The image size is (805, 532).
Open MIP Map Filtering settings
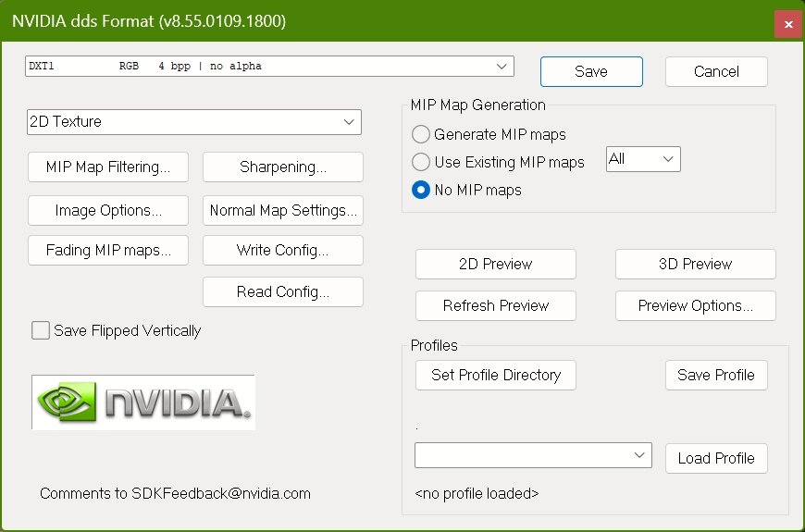[x=108, y=167]
